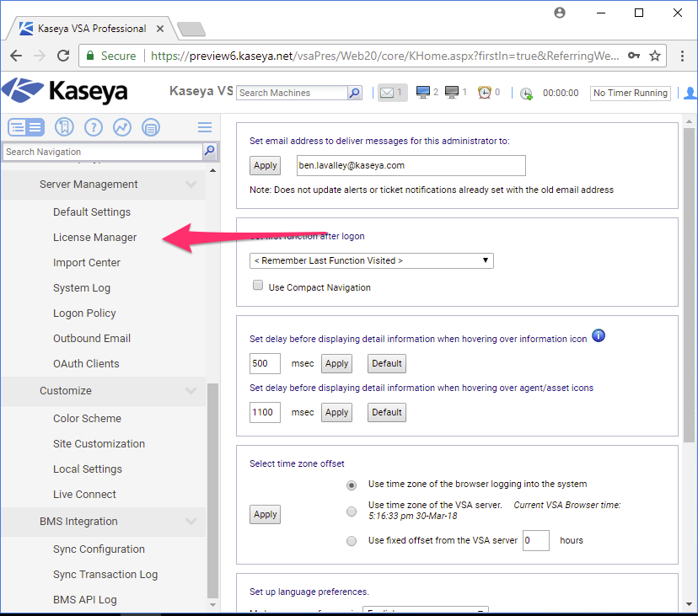Image resolution: width=698 pixels, height=616 pixels.
Task: Click the main content scrollbar down arrow
Action: pos(689,604)
